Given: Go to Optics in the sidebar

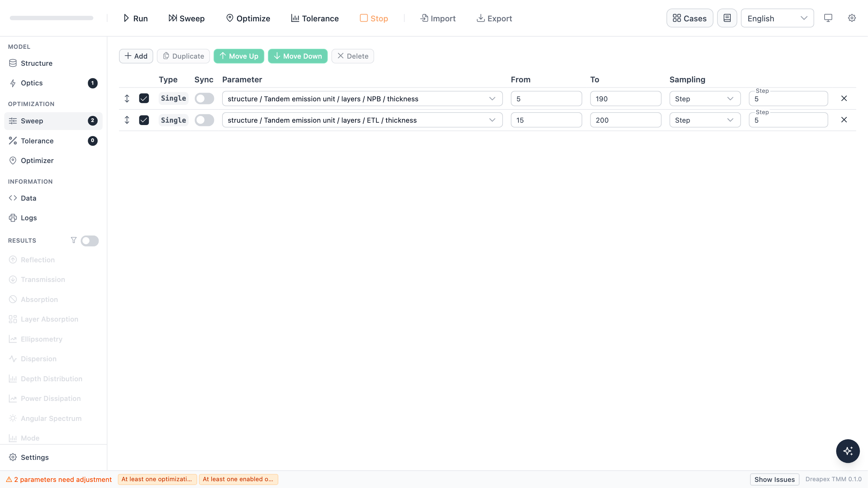Looking at the screenshot, I should click(x=53, y=83).
